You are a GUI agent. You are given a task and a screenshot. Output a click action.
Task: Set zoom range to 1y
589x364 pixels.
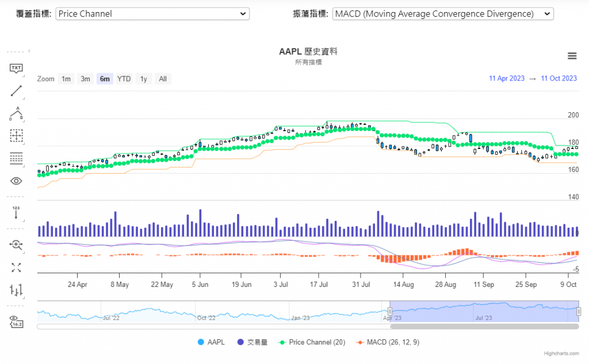tap(143, 79)
